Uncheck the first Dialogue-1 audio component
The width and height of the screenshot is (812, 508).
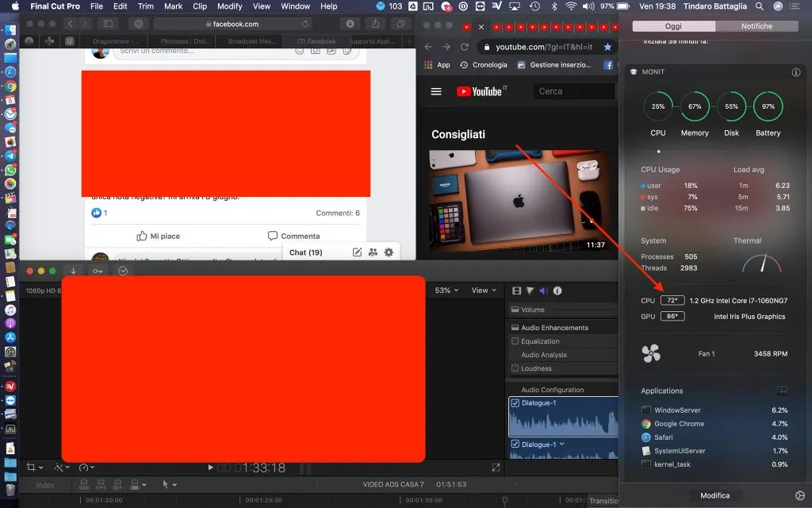515,402
